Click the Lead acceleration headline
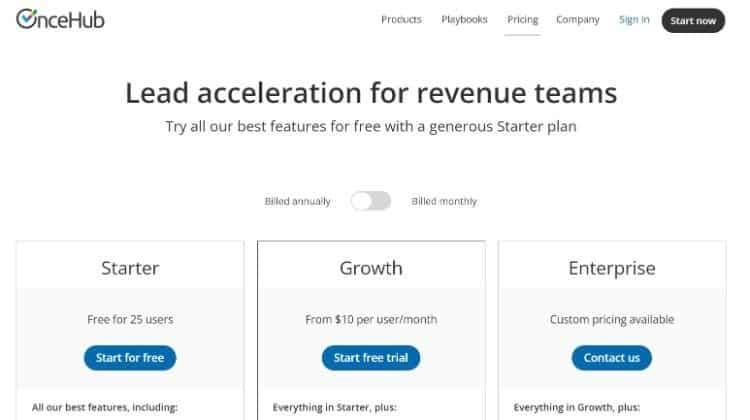This screenshot has height=420, width=750. pos(371,94)
